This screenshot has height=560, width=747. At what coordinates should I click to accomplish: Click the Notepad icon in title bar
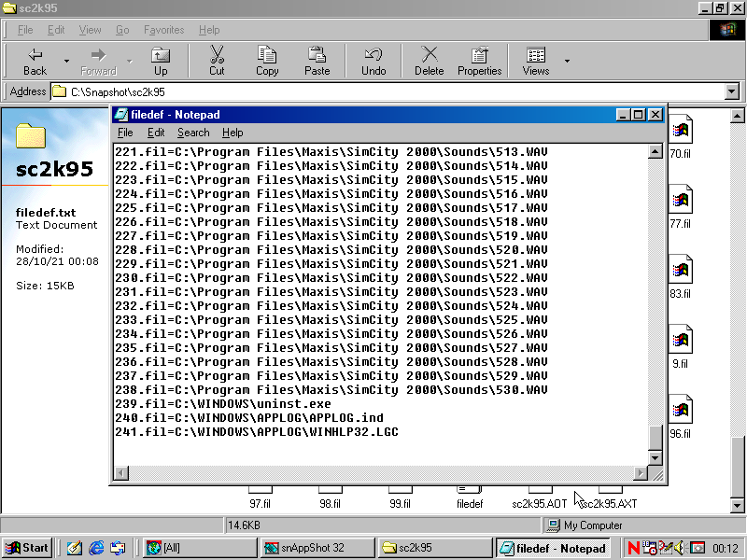tap(122, 115)
